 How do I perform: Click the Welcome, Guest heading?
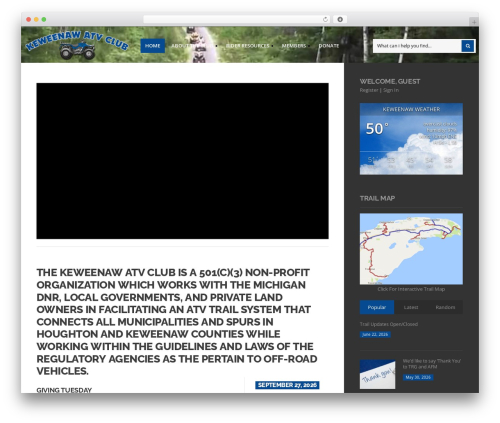(x=390, y=81)
